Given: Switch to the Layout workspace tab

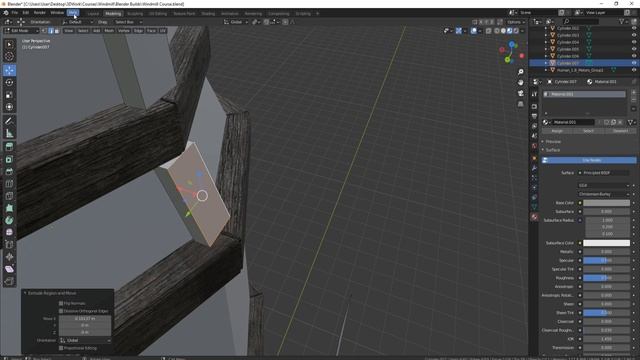Looking at the screenshot, I should pos(93,13).
